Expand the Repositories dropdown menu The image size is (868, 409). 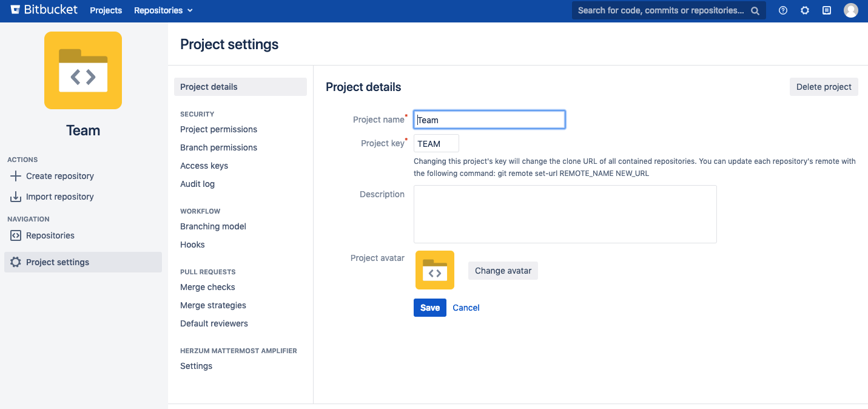pos(163,10)
